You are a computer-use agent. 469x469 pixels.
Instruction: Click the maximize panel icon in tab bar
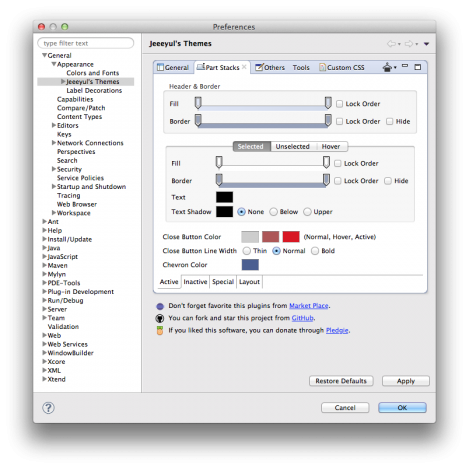point(418,67)
